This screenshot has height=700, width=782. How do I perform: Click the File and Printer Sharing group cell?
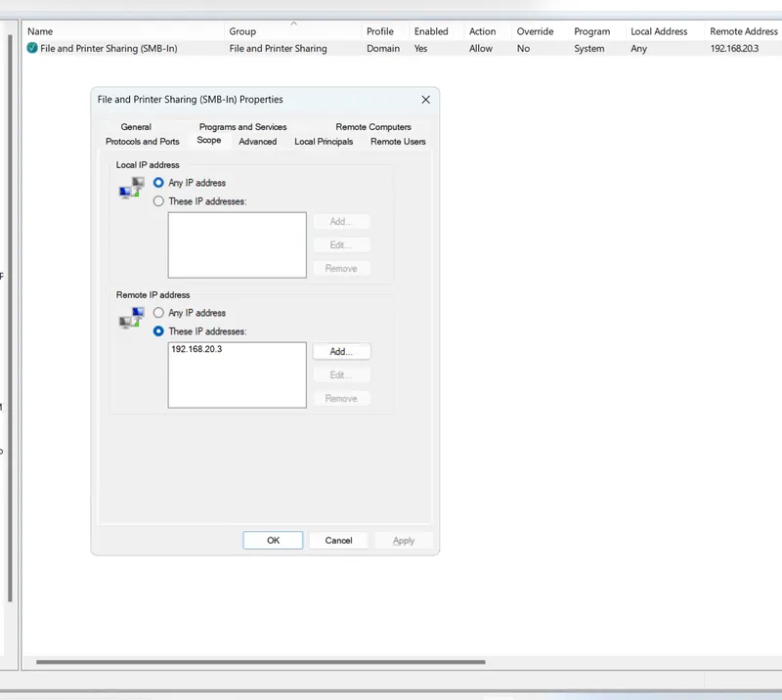pos(278,49)
